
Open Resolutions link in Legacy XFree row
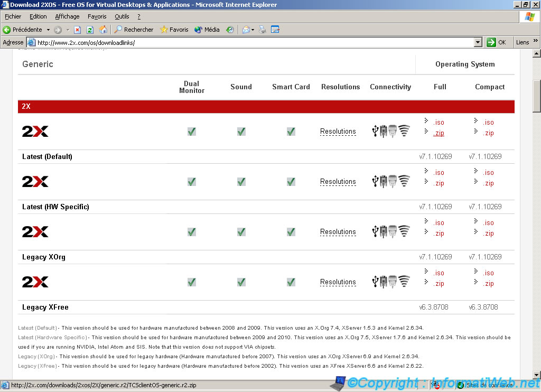338,282
